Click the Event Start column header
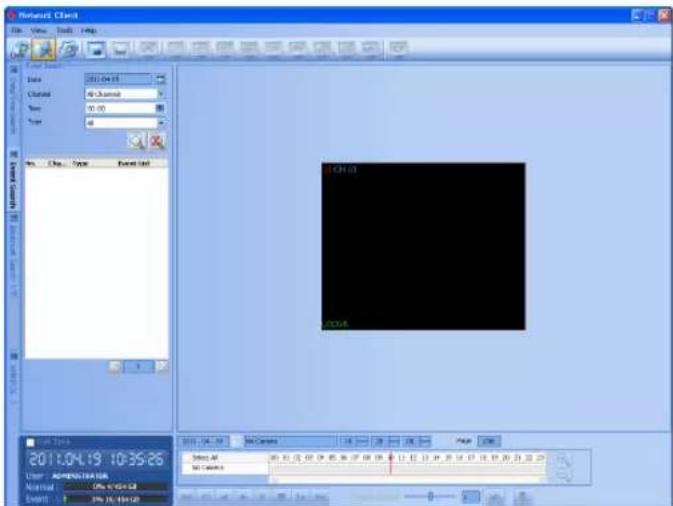This screenshot has height=506, width=673. 134,164
